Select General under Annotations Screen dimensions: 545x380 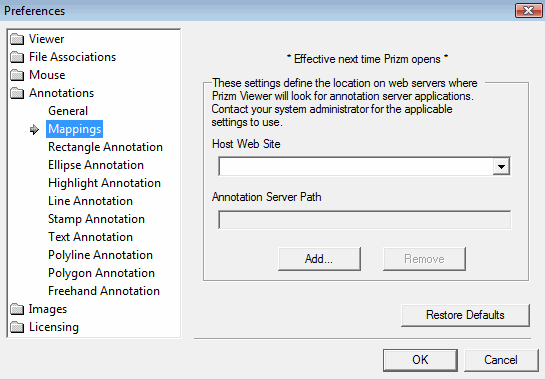pos(68,111)
